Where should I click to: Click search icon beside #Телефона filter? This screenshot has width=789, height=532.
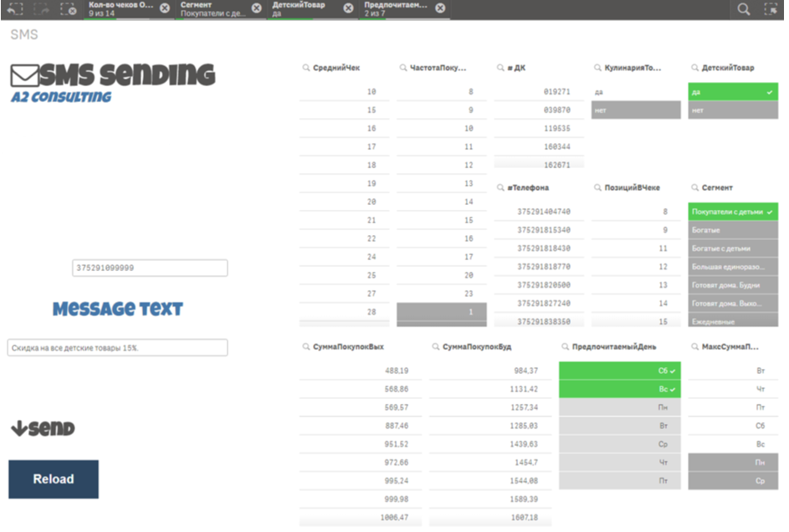coord(500,188)
